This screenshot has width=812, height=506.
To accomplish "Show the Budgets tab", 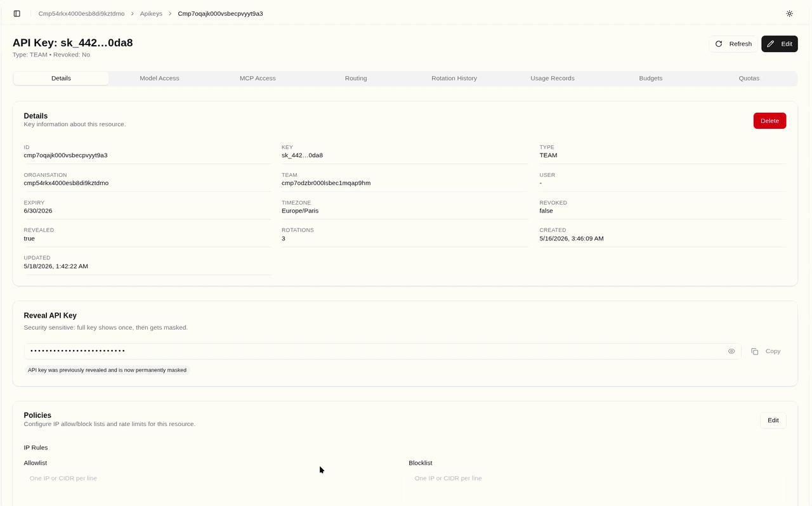I will pos(651,78).
